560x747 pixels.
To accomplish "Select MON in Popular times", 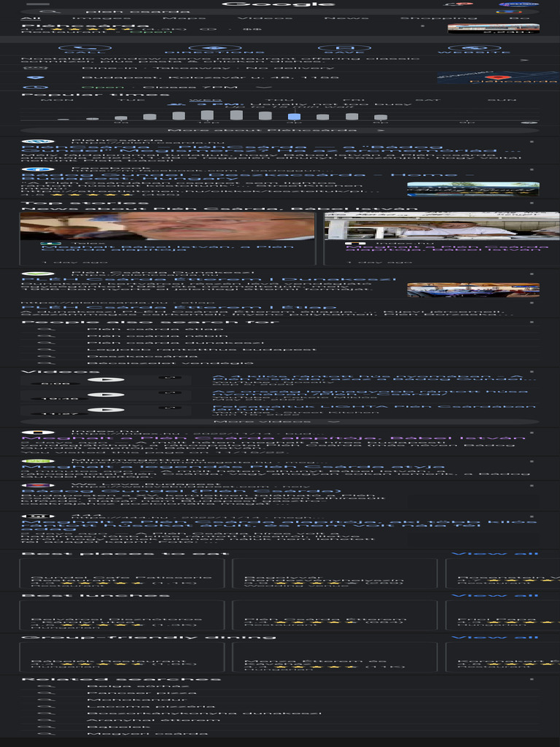I will [57, 100].
